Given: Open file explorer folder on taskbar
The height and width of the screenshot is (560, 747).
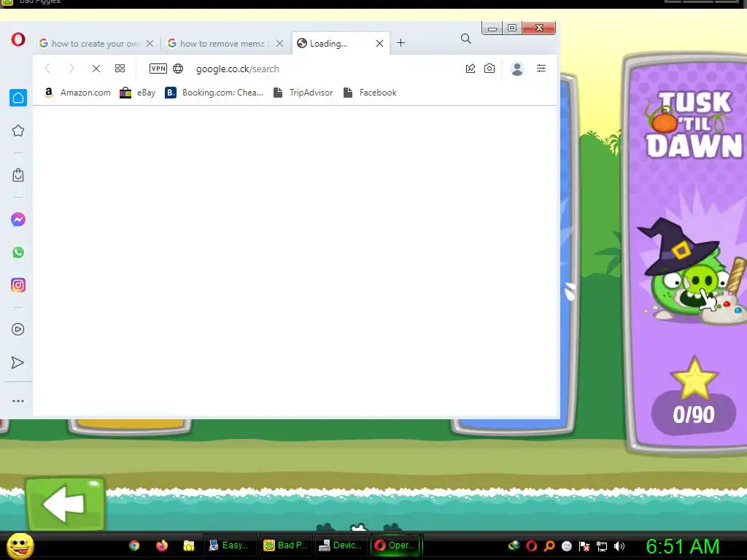Looking at the screenshot, I should click(189, 545).
